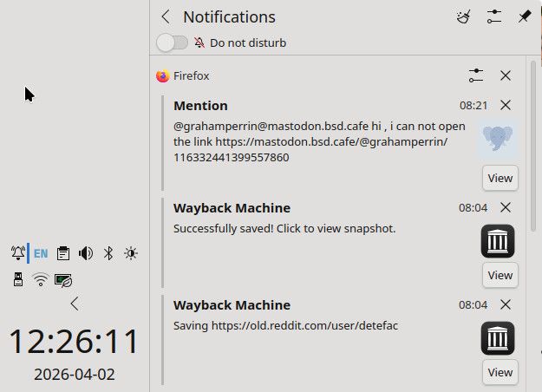Switch the EN keyboard layout indicator
This screenshot has width=542, height=392.
pos(41,253)
